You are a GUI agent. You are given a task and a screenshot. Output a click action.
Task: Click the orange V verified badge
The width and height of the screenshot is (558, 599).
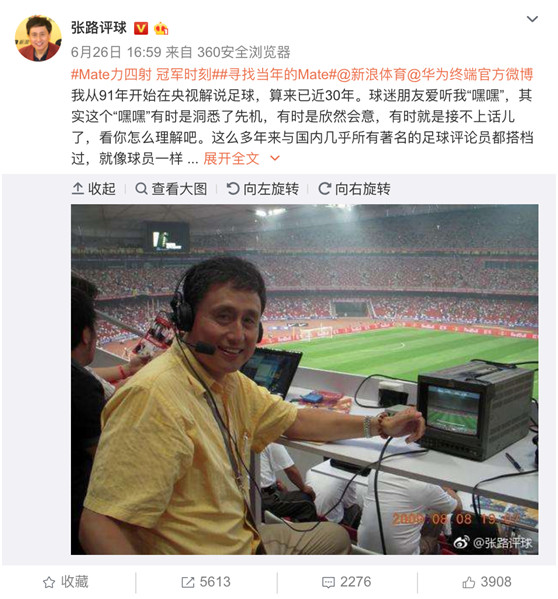pyautogui.click(x=141, y=28)
